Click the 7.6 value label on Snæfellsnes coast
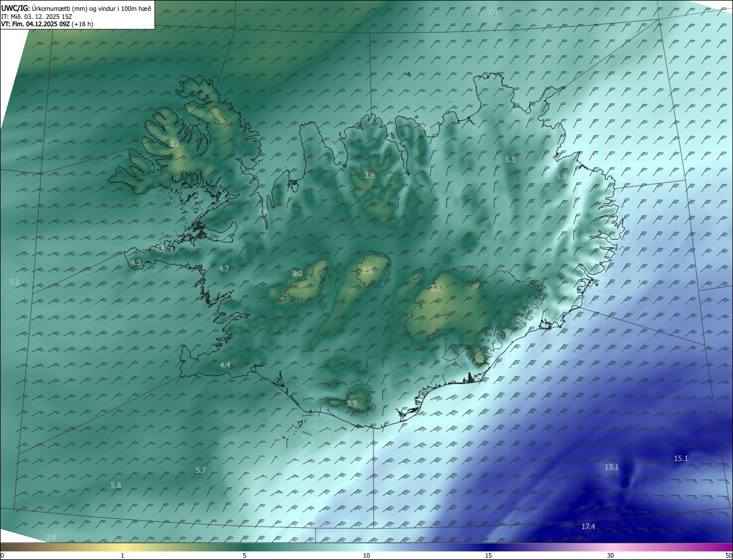 (x=161, y=249)
